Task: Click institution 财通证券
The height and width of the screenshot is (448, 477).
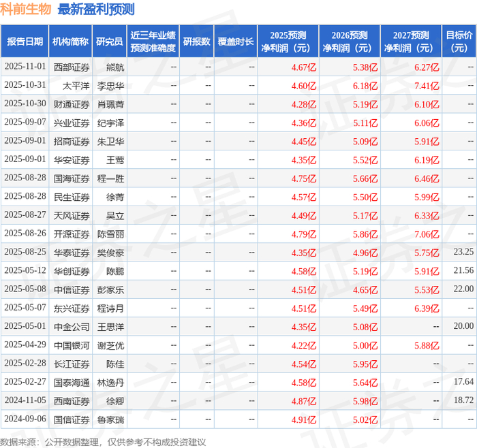Action: click(72, 104)
